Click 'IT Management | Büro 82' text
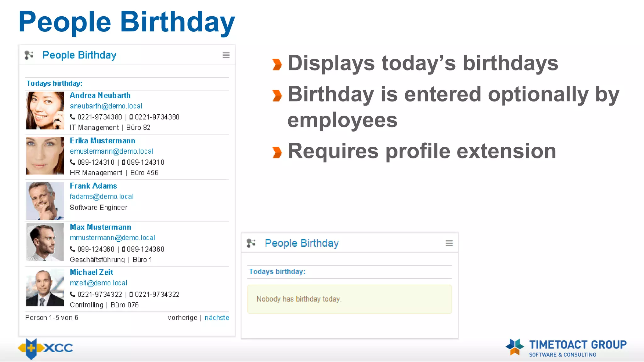Image resolution: width=644 pixels, height=362 pixels. coord(110,128)
